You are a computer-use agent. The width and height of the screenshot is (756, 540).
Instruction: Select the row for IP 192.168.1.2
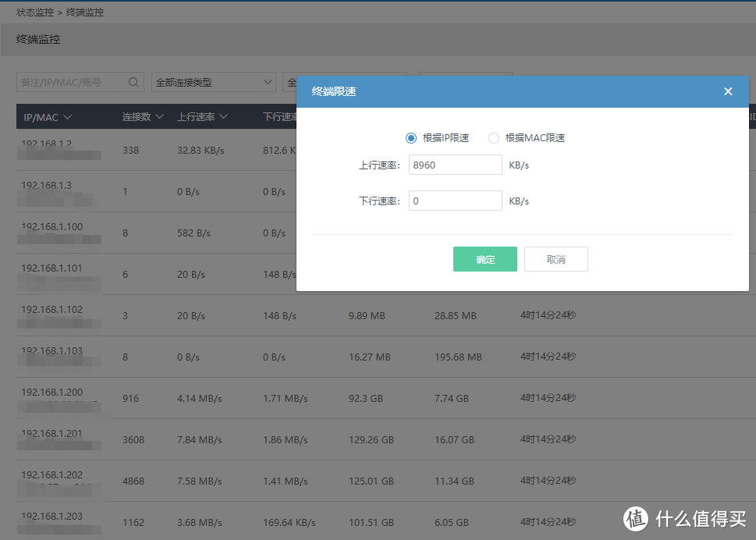pyautogui.click(x=385, y=150)
